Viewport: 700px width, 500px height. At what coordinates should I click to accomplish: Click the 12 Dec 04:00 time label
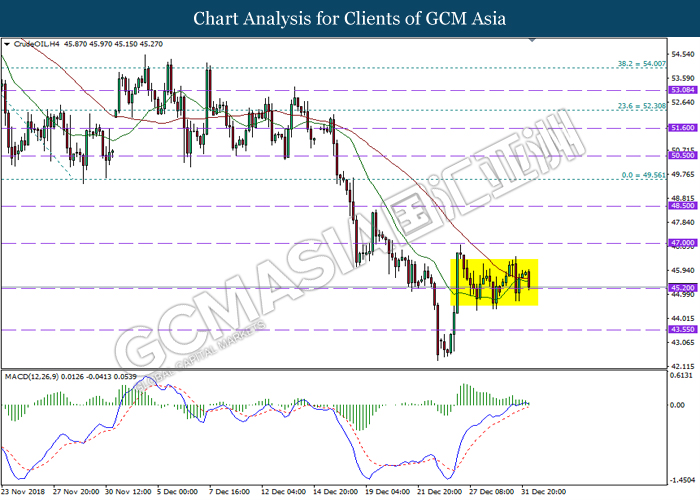coord(283,492)
